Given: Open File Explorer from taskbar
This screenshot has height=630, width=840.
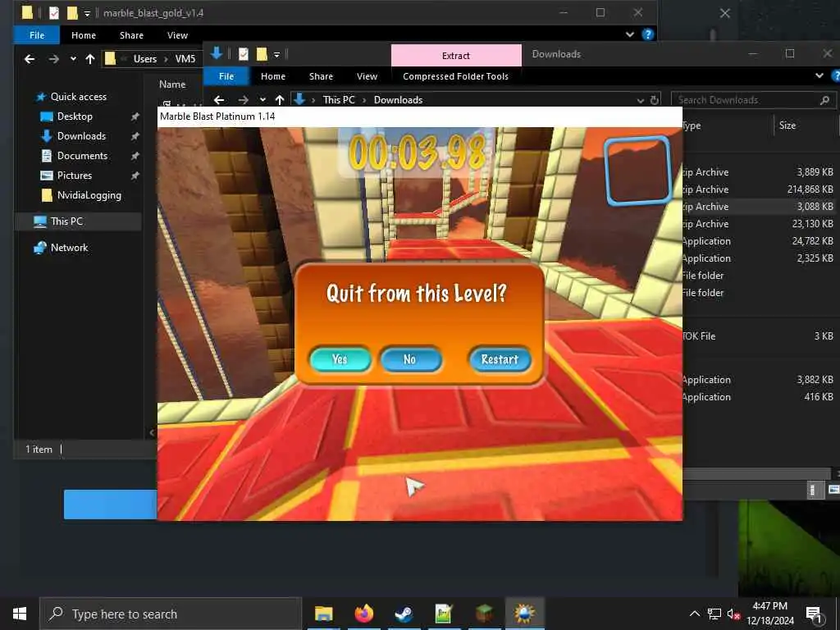Looking at the screenshot, I should pyautogui.click(x=323, y=614).
